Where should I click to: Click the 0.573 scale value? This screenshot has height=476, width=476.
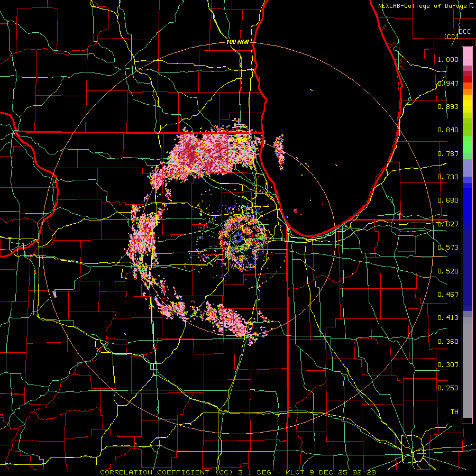(x=448, y=248)
